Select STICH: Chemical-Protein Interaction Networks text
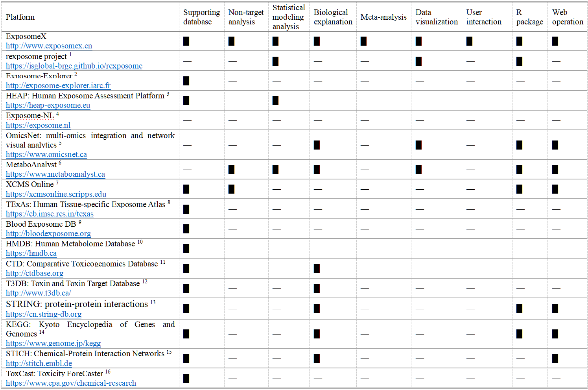588x390 pixels. point(85,353)
